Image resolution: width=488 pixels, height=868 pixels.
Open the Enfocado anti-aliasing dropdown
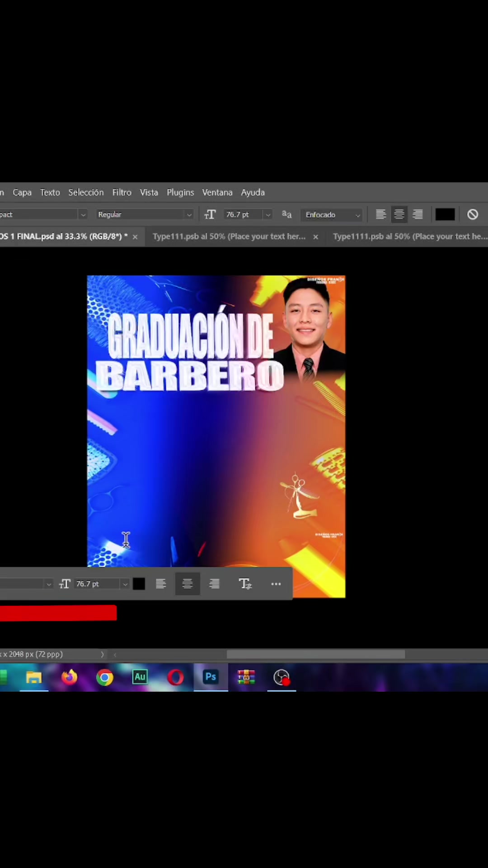tap(332, 215)
